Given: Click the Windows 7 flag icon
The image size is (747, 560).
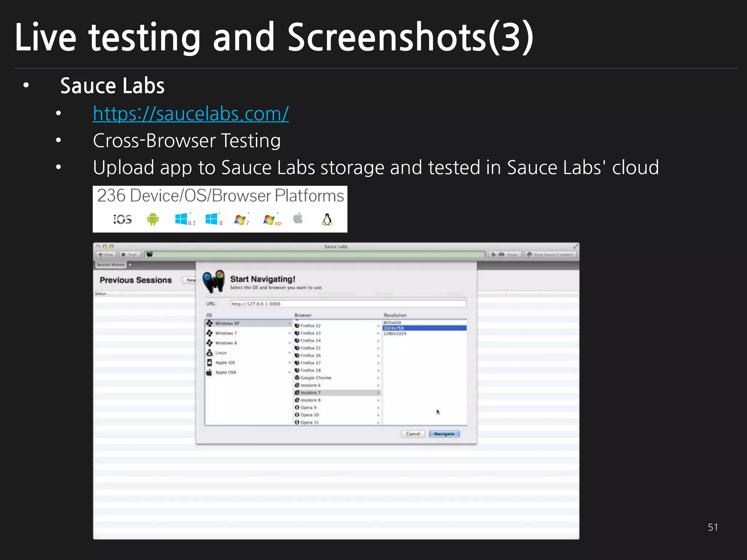Looking at the screenshot, I should pos(209,333).
